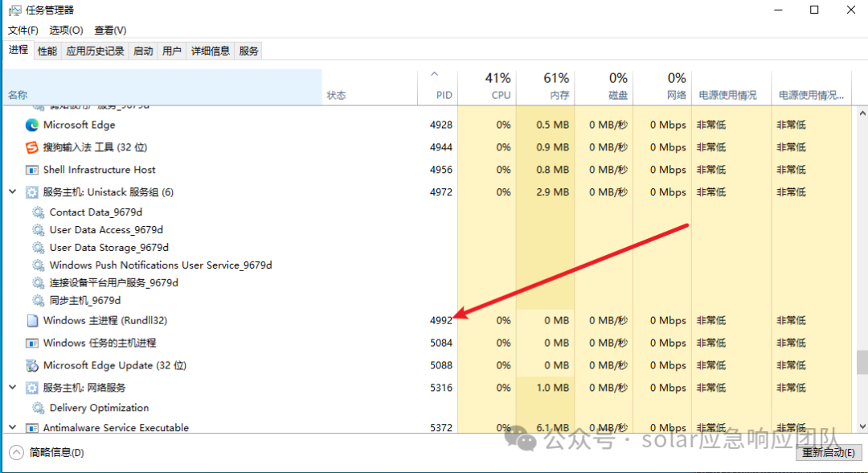This screenshot has height=473, width=868.
Task: Click the User Data Storage_9679d gear icon
Action: (x=39, y=248)
